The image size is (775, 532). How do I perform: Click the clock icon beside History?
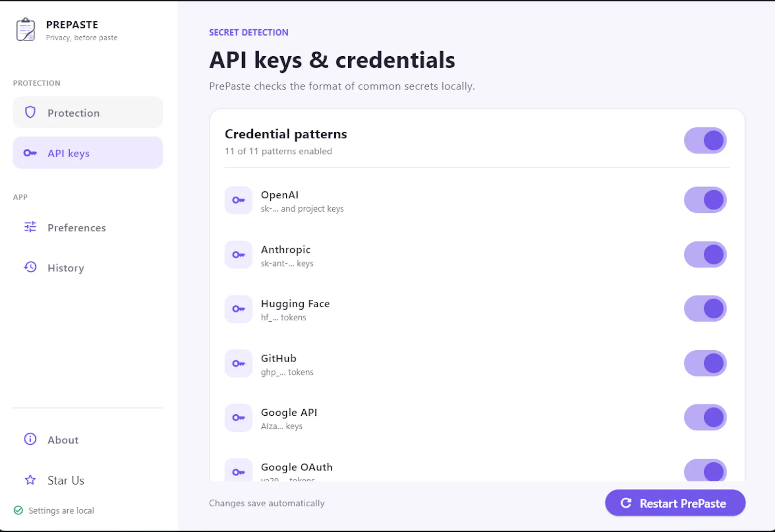30,267
